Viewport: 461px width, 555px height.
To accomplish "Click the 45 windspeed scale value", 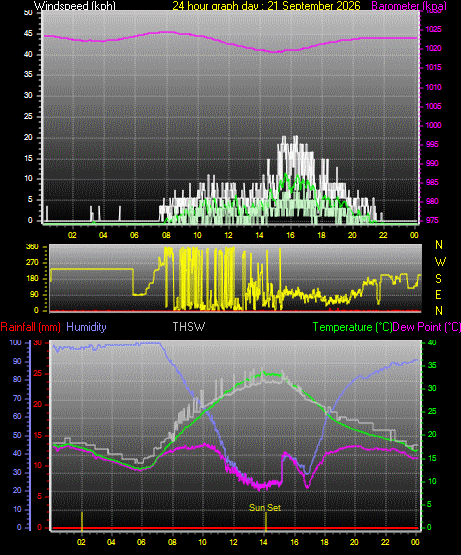I will (28, 34).
